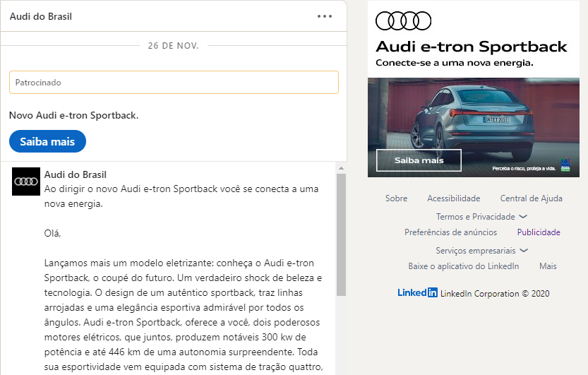
Task: Click the LinkedIn logo in the footer
Action: pos(417,292)
